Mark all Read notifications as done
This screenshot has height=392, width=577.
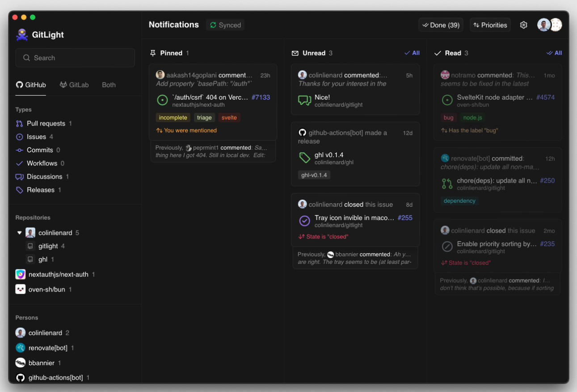[x=554, y=53]
